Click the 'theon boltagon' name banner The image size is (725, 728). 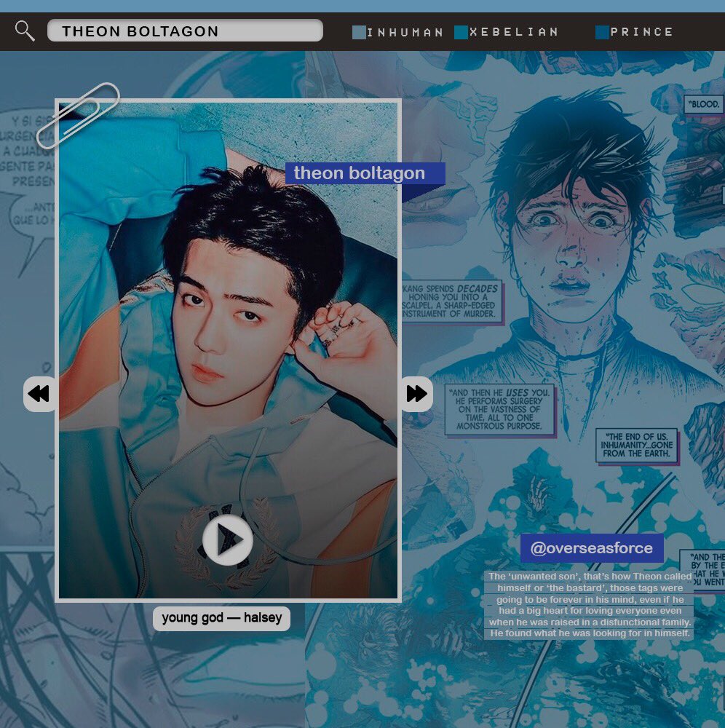pos(365,173)
